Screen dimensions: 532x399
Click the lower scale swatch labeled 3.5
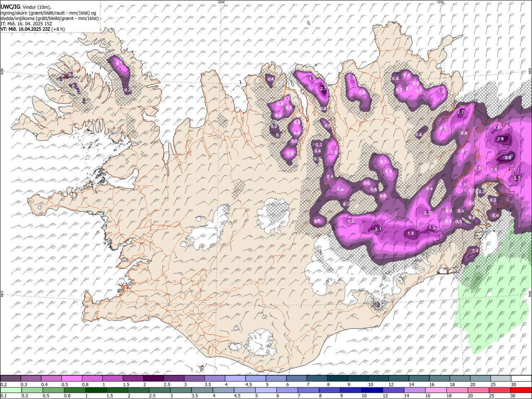pos(202,390)
